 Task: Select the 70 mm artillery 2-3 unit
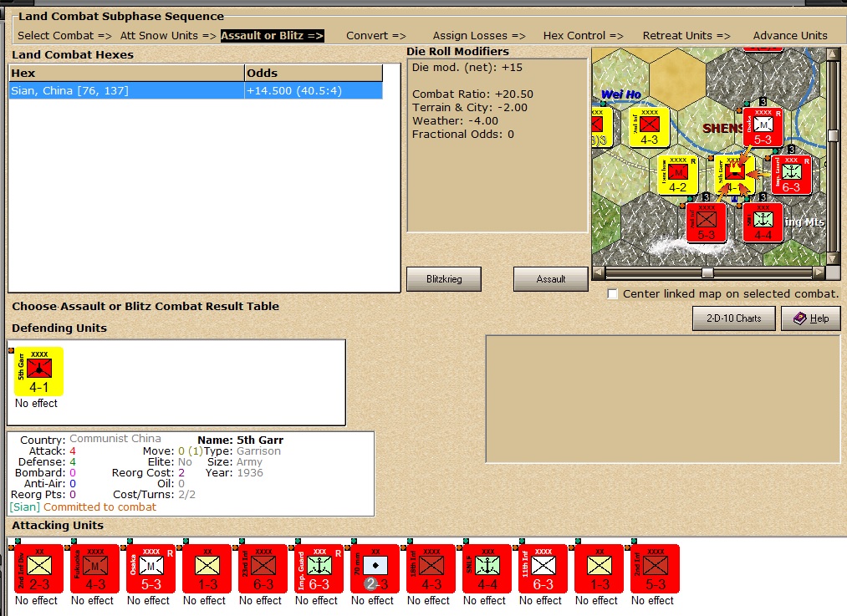click(x=375, y=569)
